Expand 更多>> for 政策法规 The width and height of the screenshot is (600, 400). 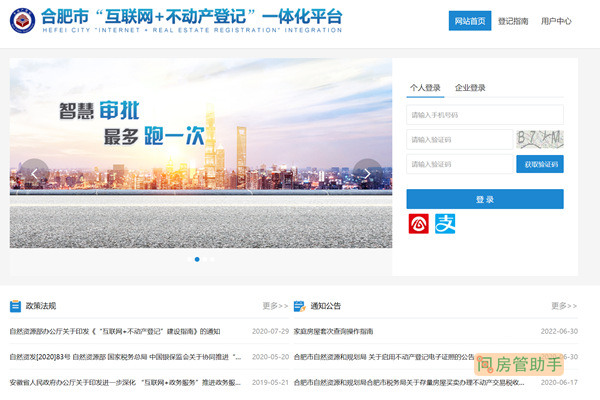coord(274,306)
